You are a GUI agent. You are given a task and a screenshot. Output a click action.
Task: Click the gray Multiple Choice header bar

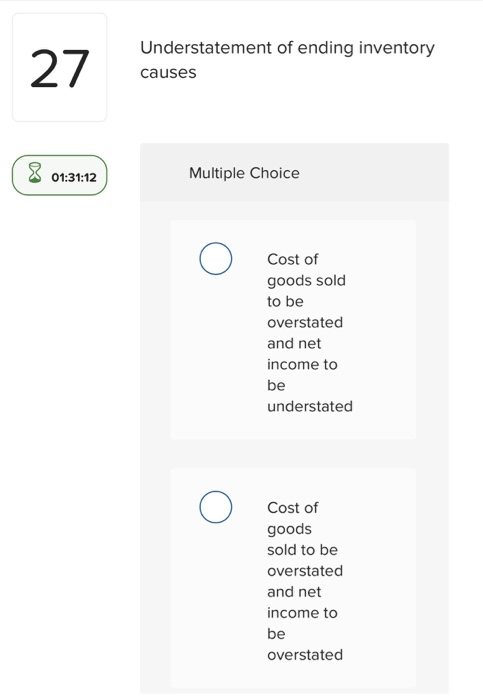295,173
